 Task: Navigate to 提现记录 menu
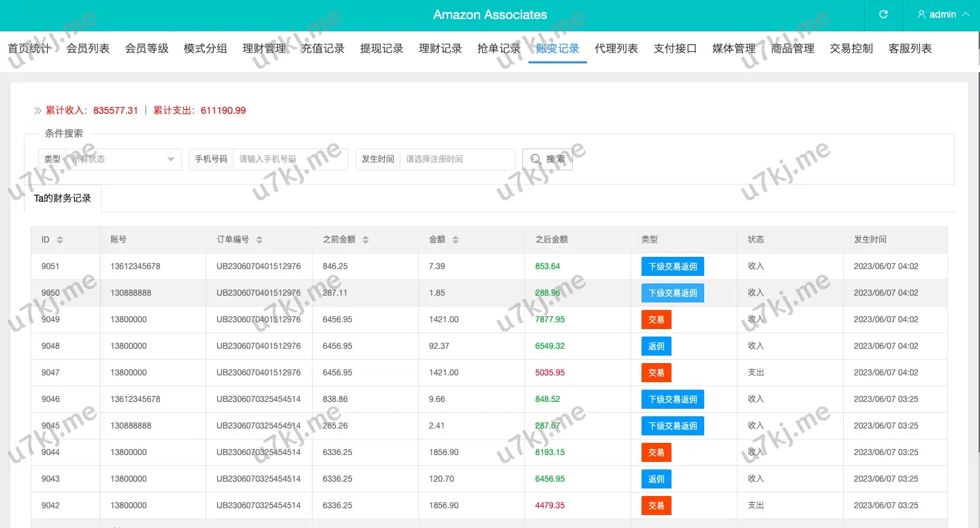pos(381,48)
